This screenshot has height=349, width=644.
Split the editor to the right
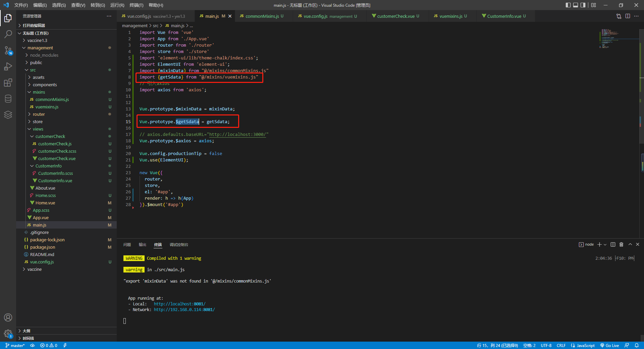628,16
